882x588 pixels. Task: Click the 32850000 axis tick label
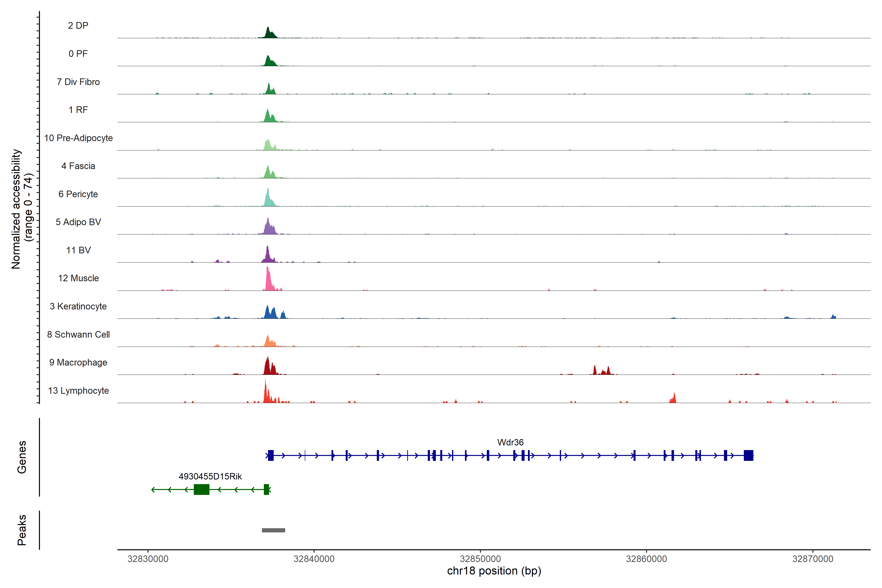coord(480,559)
